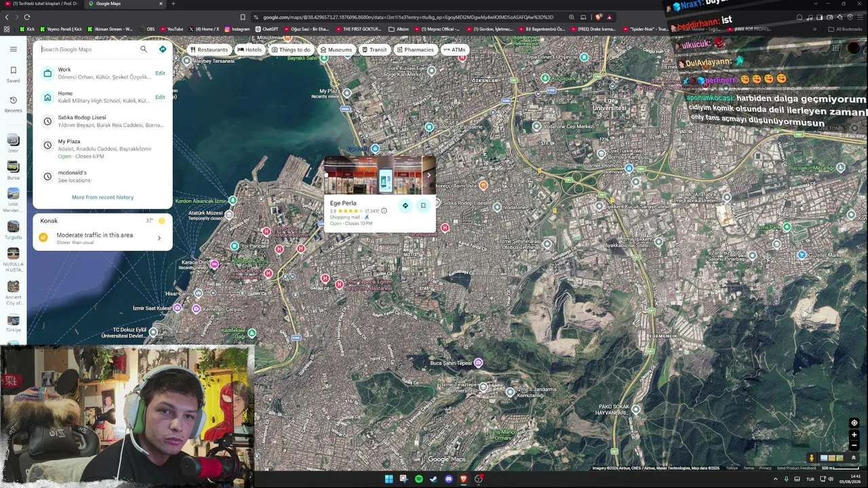
Task: Zoom in on the map
Action: tap(854, 435)
